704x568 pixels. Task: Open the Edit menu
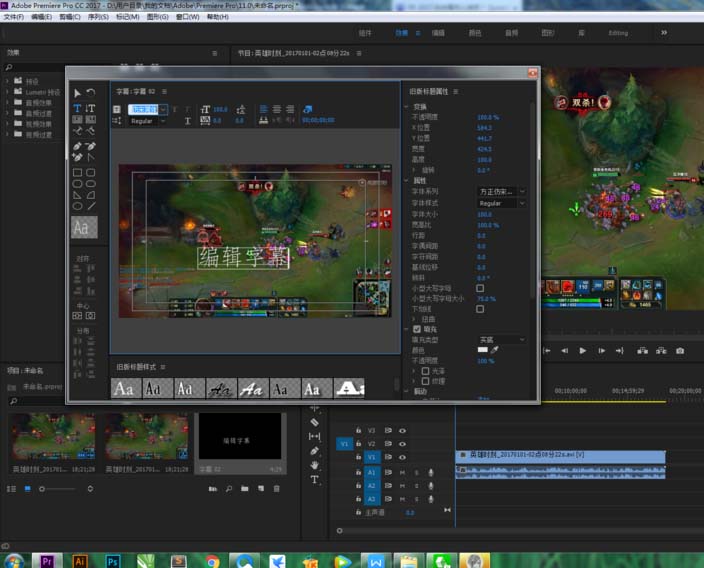tap(41, 17)
